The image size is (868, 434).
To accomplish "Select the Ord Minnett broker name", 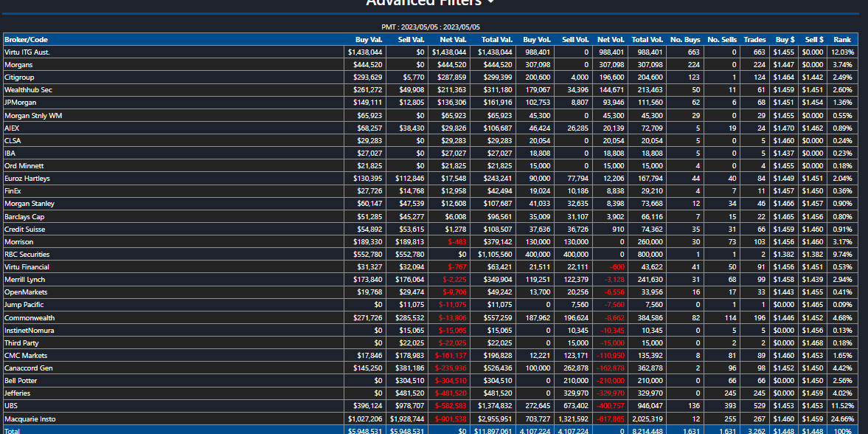I will click(24, 166).
